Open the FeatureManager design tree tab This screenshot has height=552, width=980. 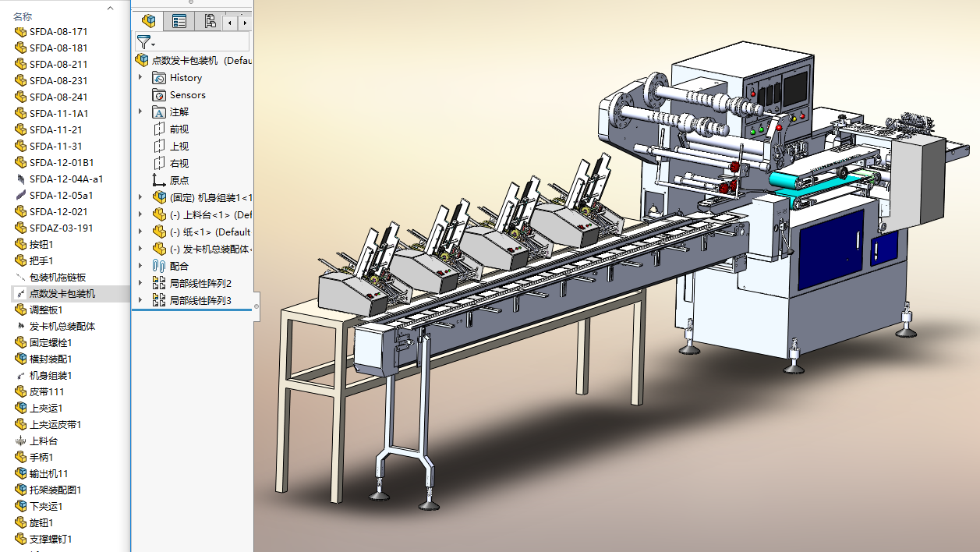tap(148, 21)
